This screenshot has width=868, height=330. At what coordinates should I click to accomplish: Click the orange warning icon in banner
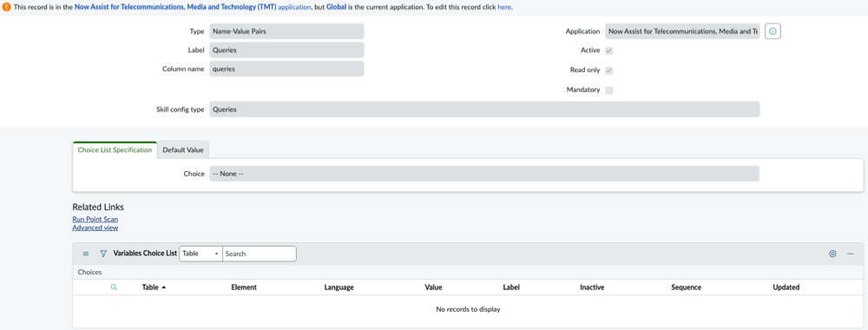pos(6,8)
